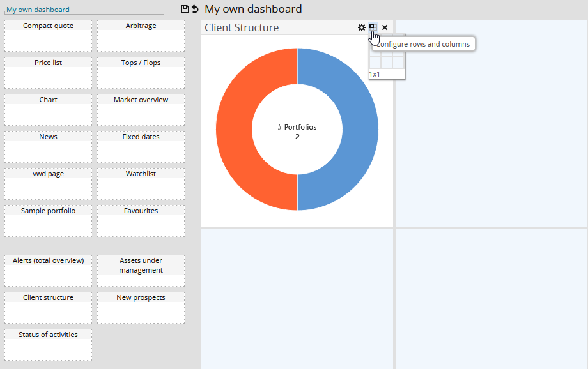Click the News widget tile
Viewport: 588px width, 369px height.
click(x=49, y=147)
